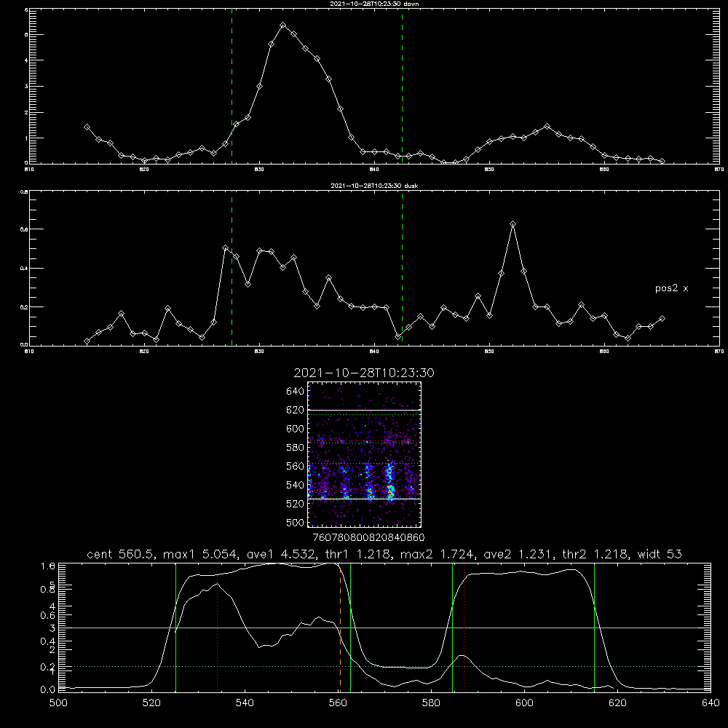Click the '760780800820840860' x-axis labels under heat-map
The image size is (728, 728).
click(368, 537)
